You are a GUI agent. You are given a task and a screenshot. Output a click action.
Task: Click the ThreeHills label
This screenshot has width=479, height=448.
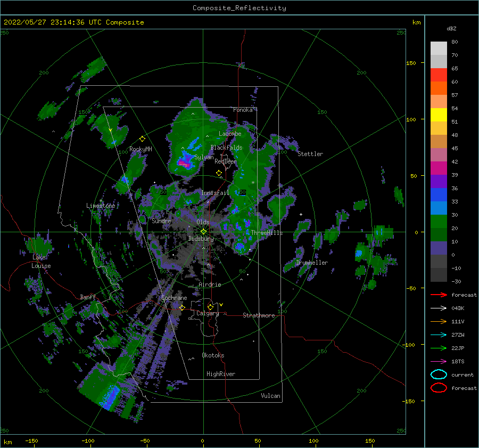267,233
